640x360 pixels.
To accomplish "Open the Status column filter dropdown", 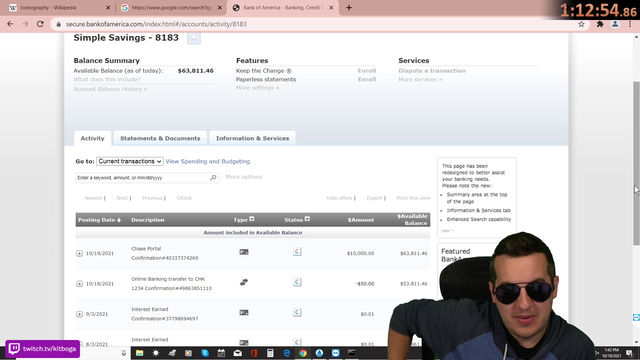I will 307,219.
